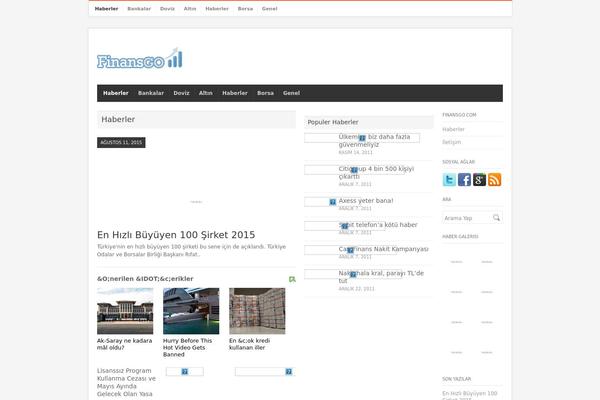Click the Populer Haberler heading

coord(333,122)
